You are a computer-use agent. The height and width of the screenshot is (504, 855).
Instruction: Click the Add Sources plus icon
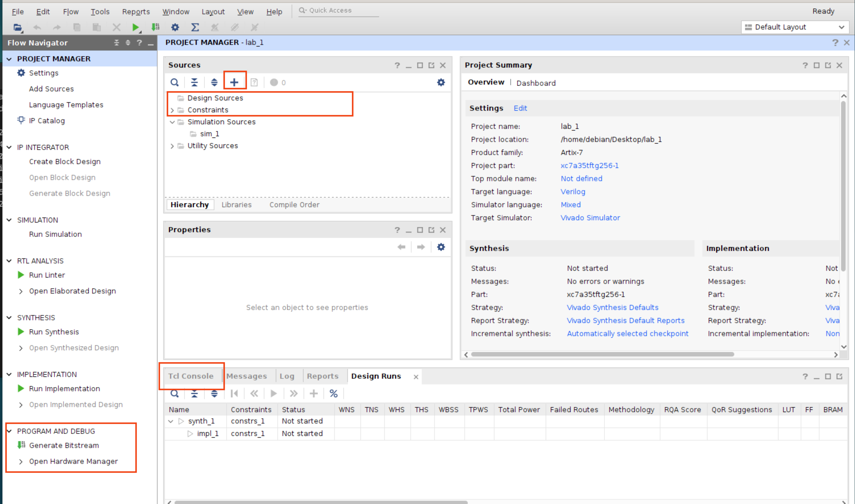234,82
